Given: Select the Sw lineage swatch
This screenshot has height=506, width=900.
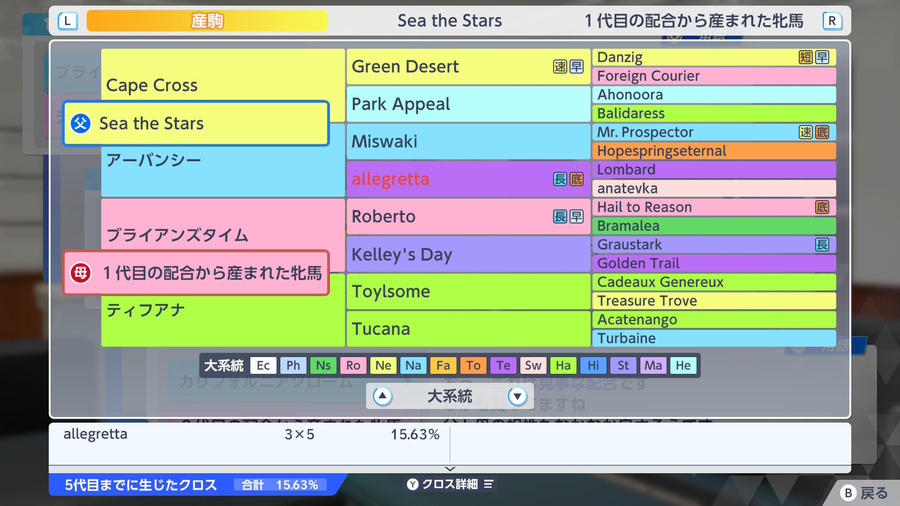Looking at the screenshot, I should [x=533, y=365].
